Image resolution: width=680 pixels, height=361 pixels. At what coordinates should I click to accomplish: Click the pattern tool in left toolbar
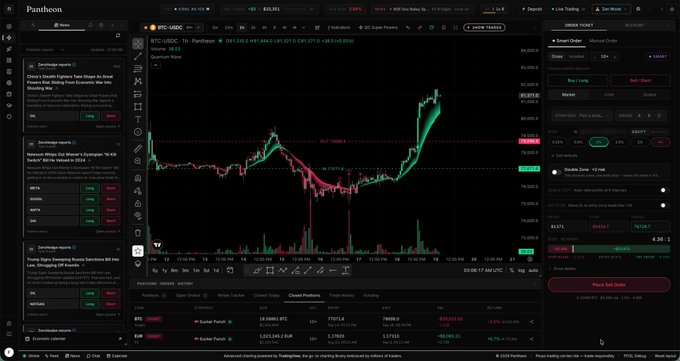tap(138, 81)
